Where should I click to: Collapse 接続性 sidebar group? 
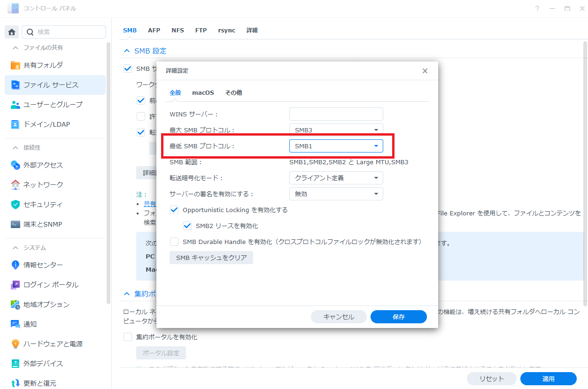pyautogui.click(x=15, y=148)
